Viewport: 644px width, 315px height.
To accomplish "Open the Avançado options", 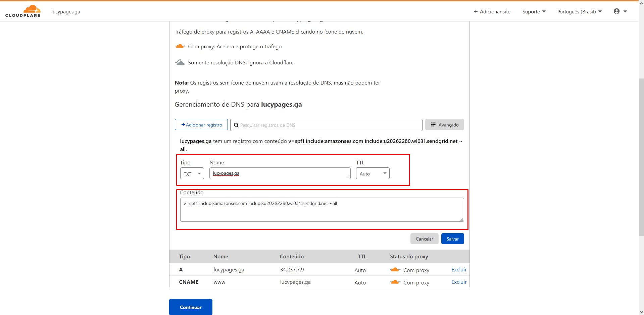I will 445,125.
